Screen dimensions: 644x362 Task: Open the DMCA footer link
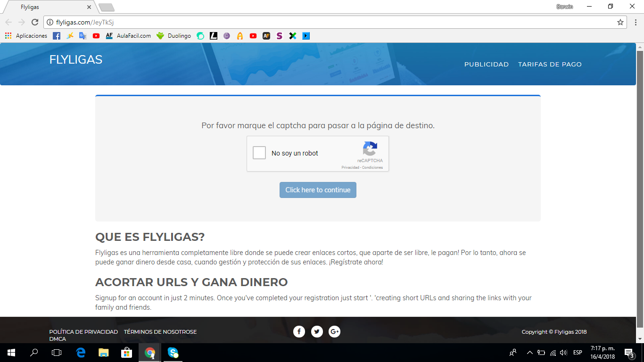pyautogui.click(x=58, y=339)
